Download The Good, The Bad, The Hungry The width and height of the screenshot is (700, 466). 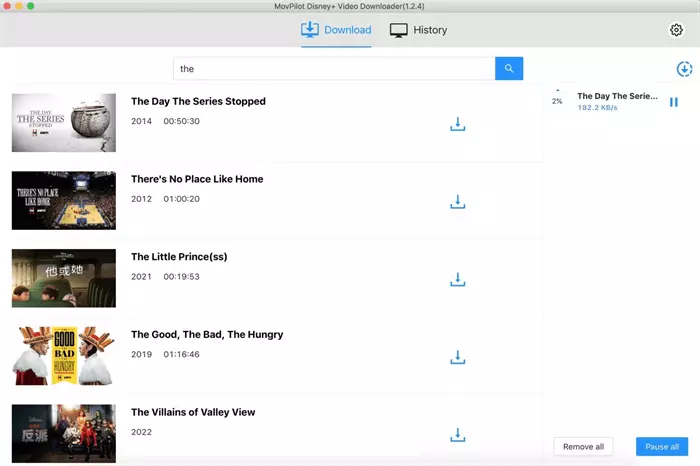(x=457, y=357)
